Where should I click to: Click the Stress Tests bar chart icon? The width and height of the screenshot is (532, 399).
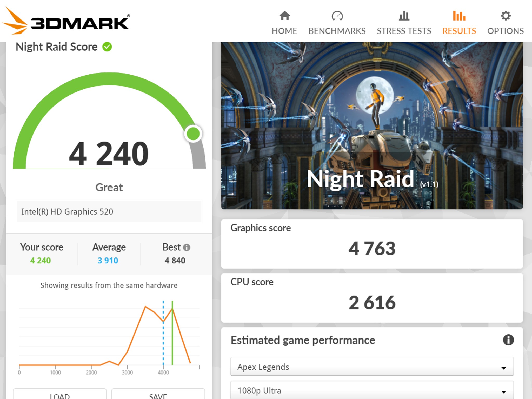[404, 16]
